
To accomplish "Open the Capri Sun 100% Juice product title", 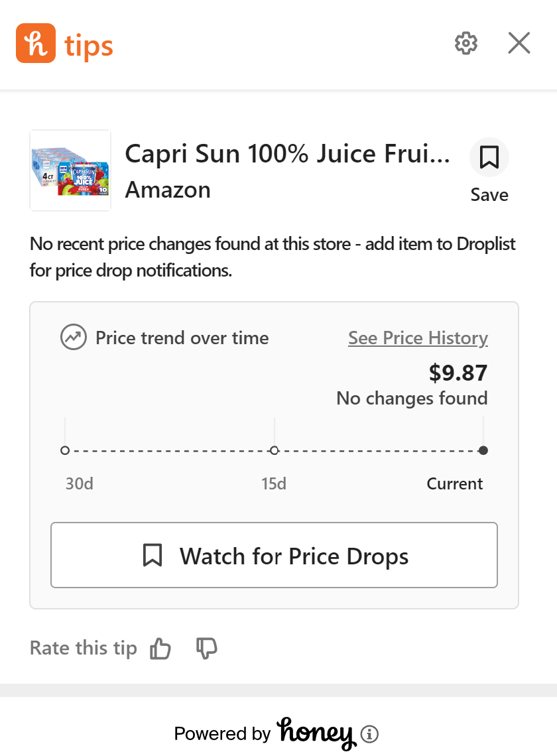I will (x=287, y=154).
